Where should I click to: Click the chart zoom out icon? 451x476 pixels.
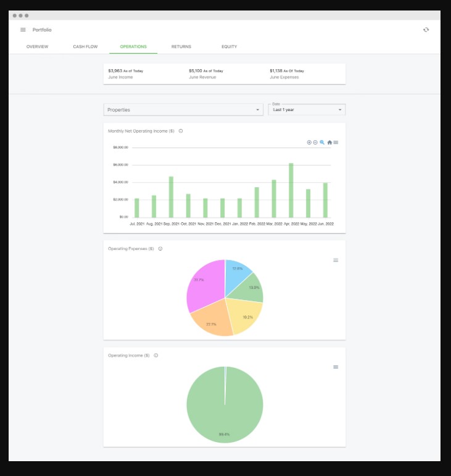tap(315, 143)
